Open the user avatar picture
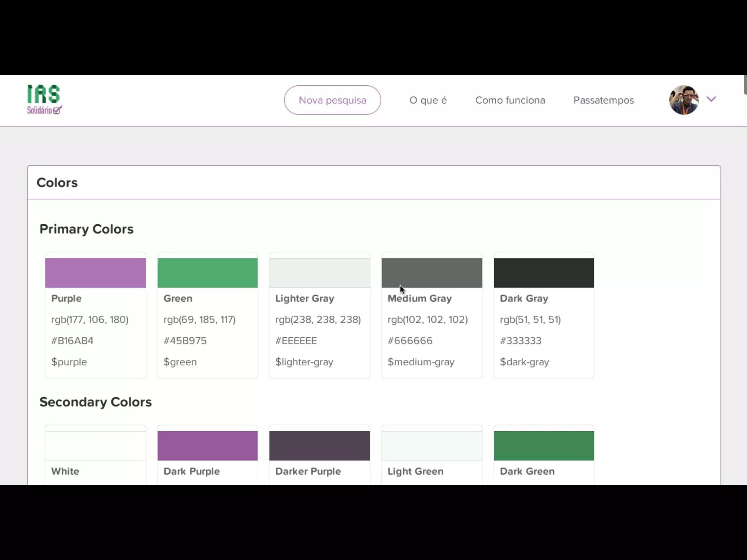The height and width of the screenshot is (560, 747). (x=683, y=100)
